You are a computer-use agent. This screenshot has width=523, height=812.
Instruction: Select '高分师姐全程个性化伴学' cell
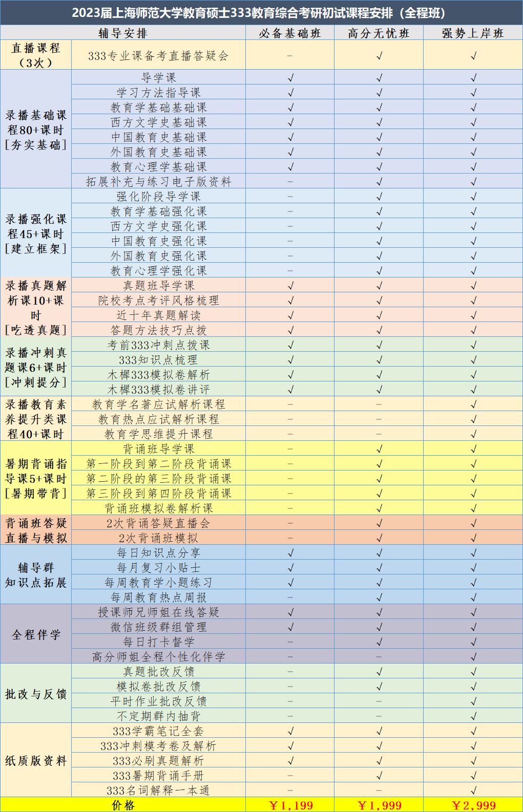pyautogui.click(x=158, y=657)
